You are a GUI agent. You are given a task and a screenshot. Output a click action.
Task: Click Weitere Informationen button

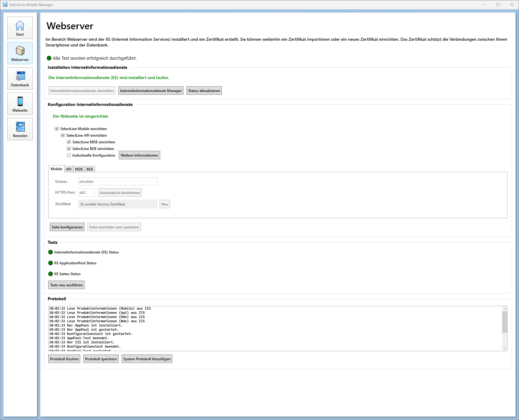pyautogui.click(x=139, y=155)
